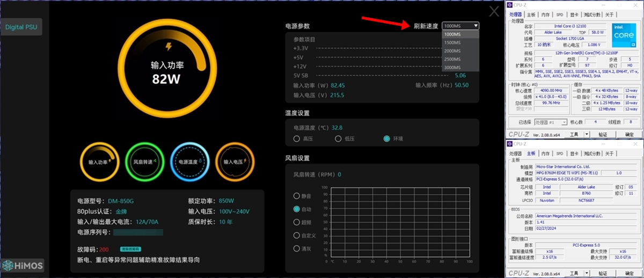Viewport: 644px width, 278px height.
Task: Choose the 自定义 fan mode
Action: click(296, 235)
